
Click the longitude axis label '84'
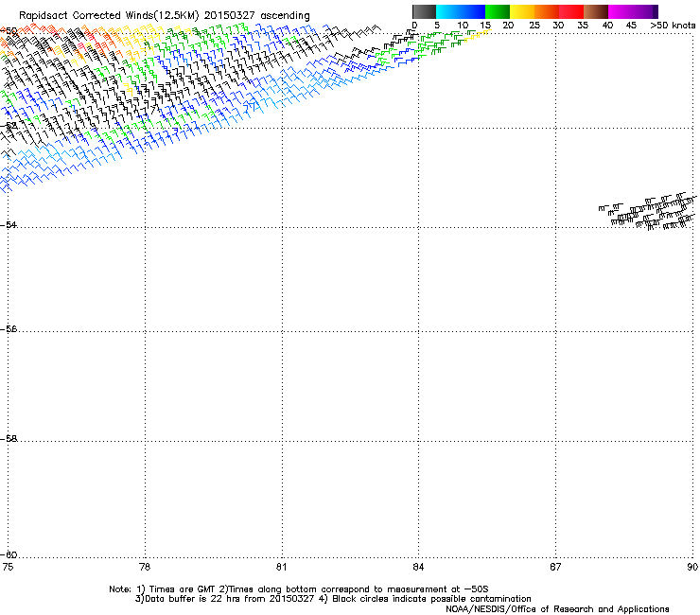coord(418,567)
